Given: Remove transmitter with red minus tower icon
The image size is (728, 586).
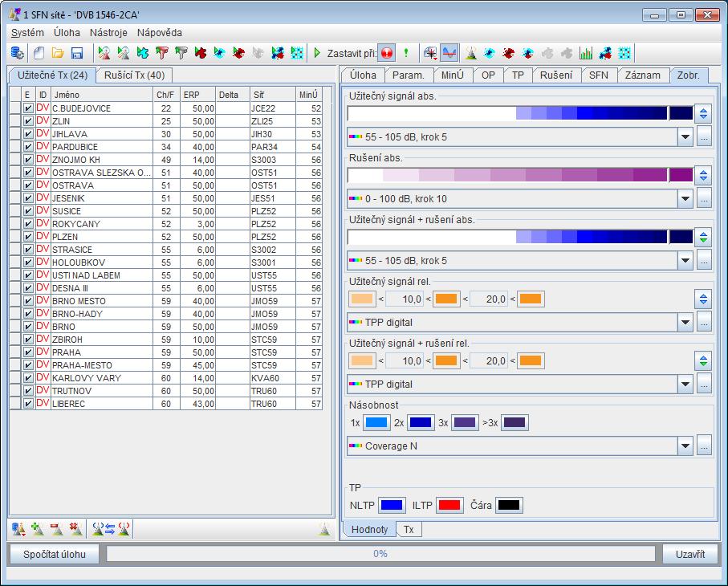Looking at the screenshot, I should (x=57, y=529).
